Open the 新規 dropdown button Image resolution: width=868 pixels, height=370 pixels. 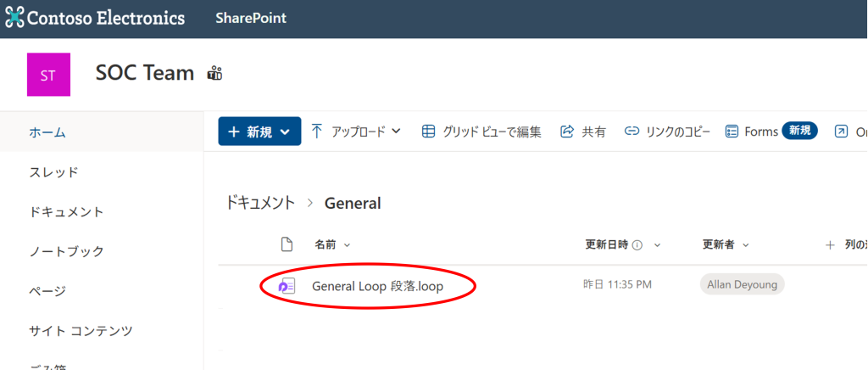(x=259, y=132)
